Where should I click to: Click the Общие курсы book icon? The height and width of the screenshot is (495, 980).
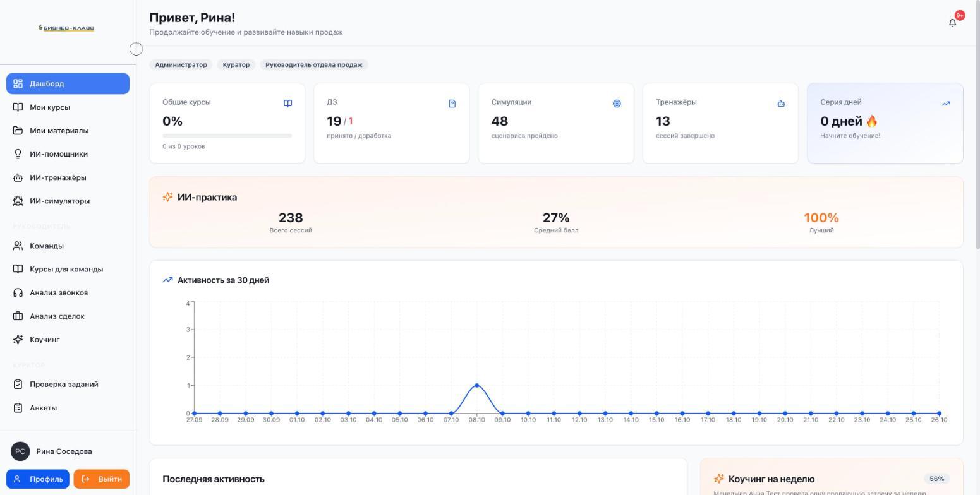coord(287,104)
